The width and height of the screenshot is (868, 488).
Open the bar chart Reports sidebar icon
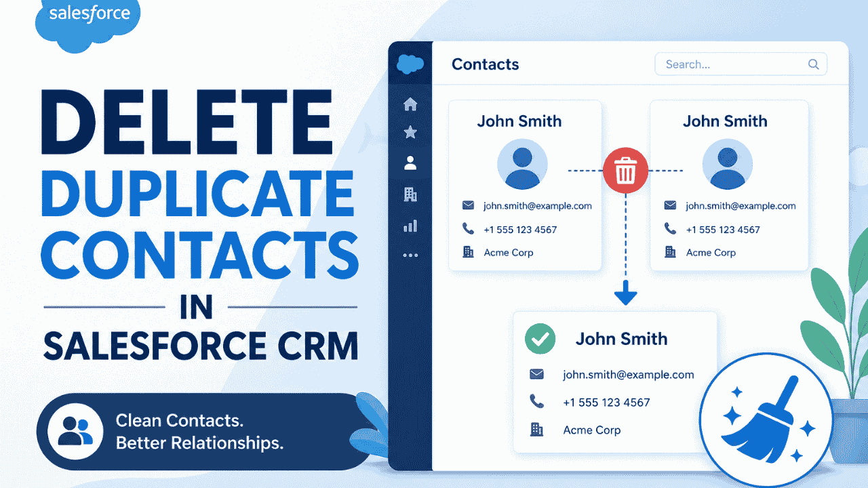point(410,226)
